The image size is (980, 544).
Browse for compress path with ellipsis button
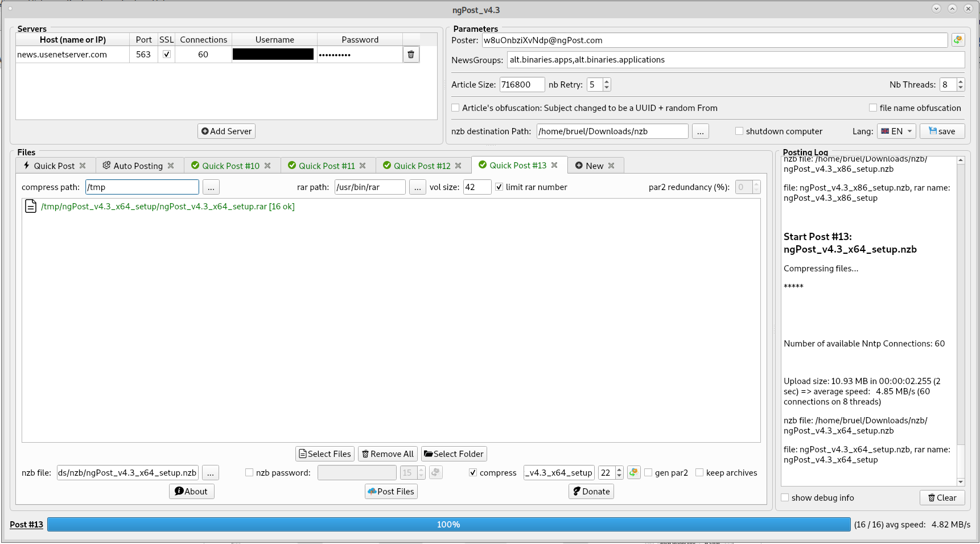[211, 187]
